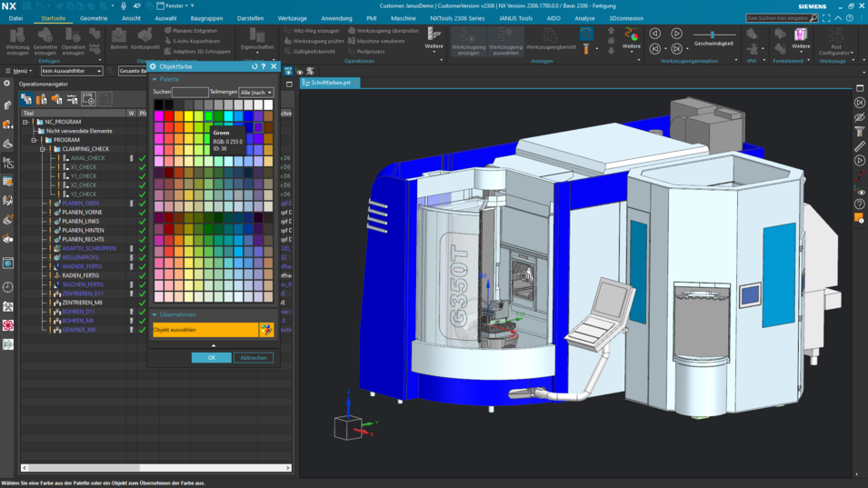Viewport: 868px width, 488px height.
Task: Open the Kein Auswahlfilter combo box
Action: [x=72, y=71]
